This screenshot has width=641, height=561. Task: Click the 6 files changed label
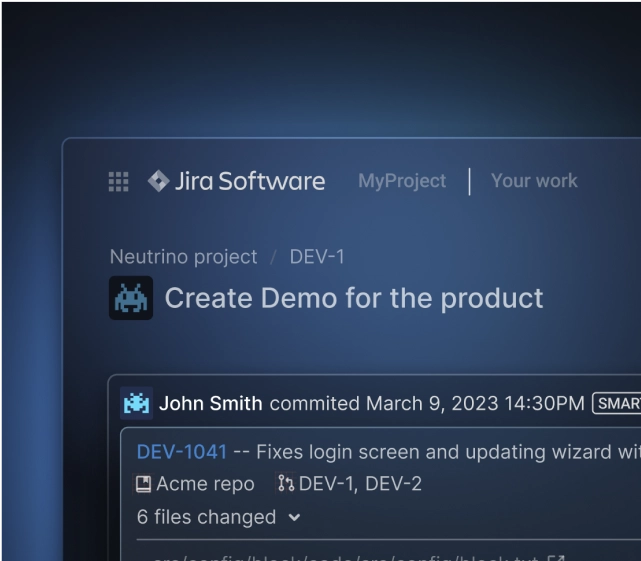(x=206, y=517)
